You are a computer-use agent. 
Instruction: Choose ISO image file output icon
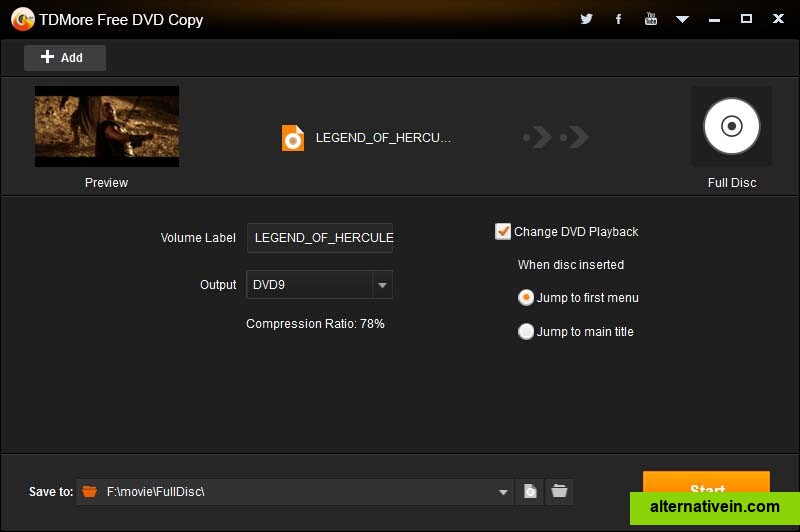(530, 492)
